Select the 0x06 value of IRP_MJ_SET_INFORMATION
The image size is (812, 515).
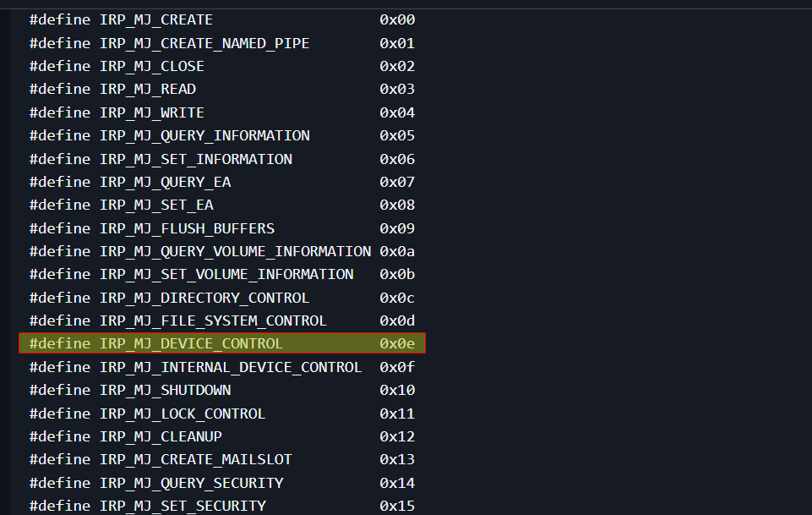coord(396,159)
